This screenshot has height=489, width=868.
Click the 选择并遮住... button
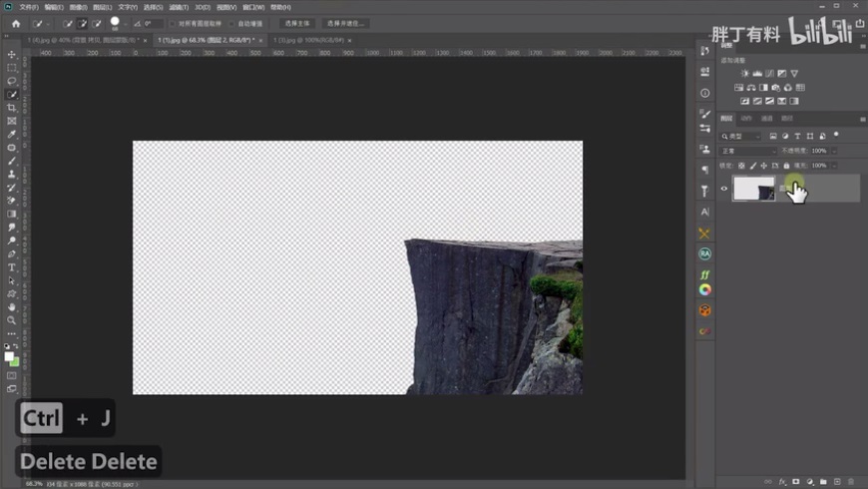click(x=346, y=23)
